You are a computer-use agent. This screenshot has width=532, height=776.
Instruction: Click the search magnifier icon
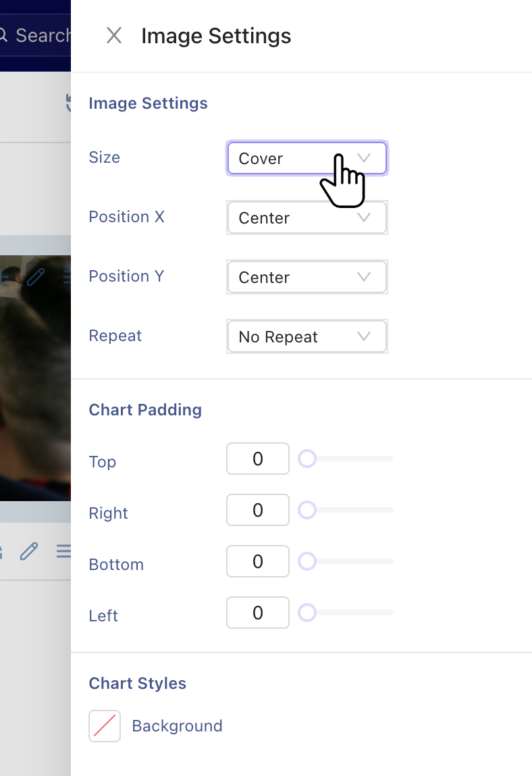pos(3,34)
